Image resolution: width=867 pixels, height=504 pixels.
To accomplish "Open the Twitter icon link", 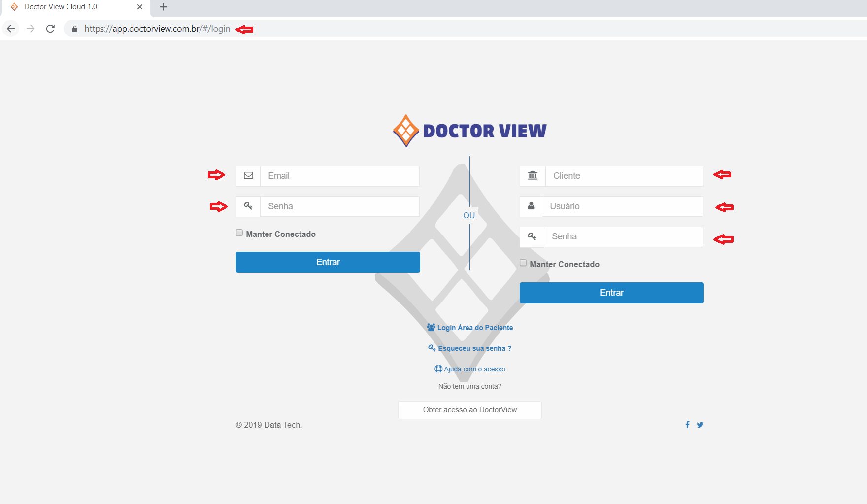I will click(700, 425).
